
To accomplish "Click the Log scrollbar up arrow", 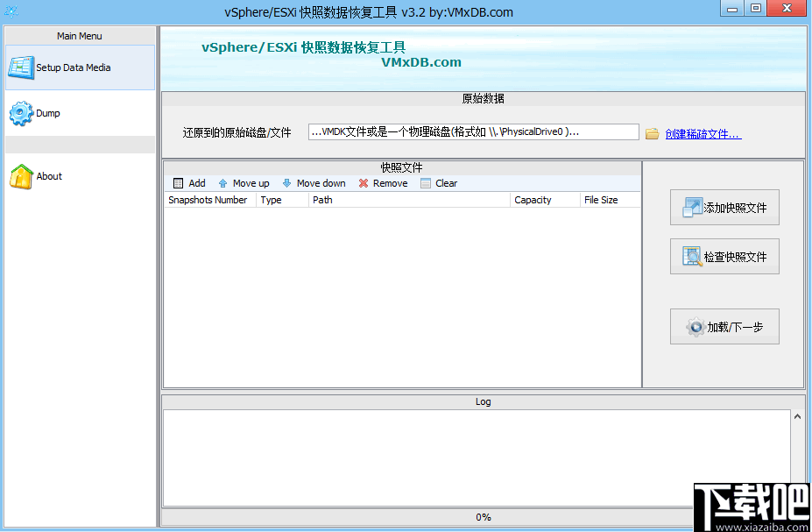I will point(796,415).
